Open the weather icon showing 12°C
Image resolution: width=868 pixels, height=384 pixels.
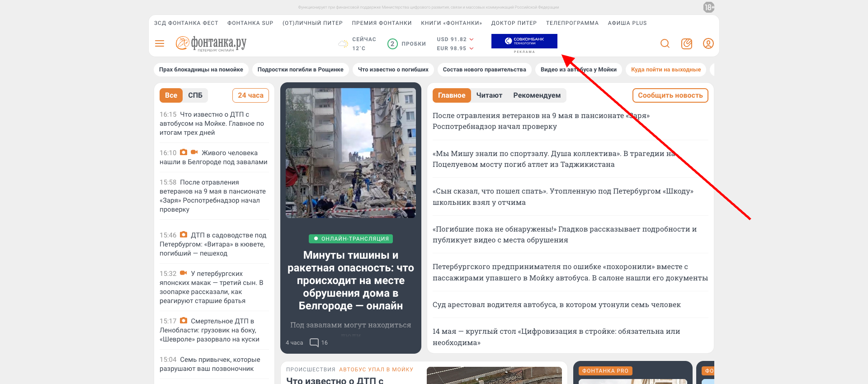(x=343, y=44)
